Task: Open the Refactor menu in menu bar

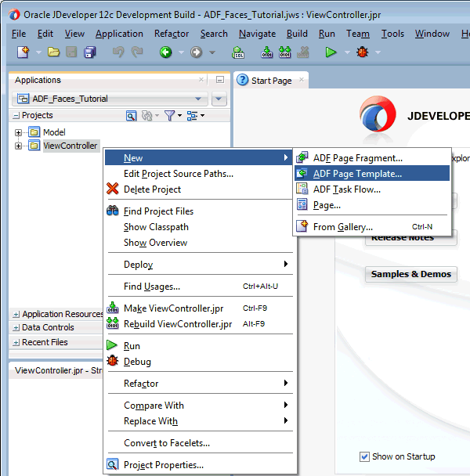Action: pos(172,34)
